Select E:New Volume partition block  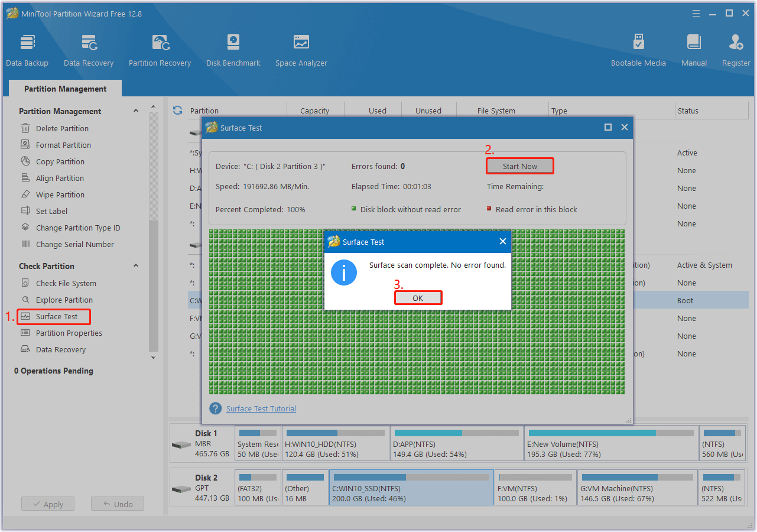(x=611, y=443)
